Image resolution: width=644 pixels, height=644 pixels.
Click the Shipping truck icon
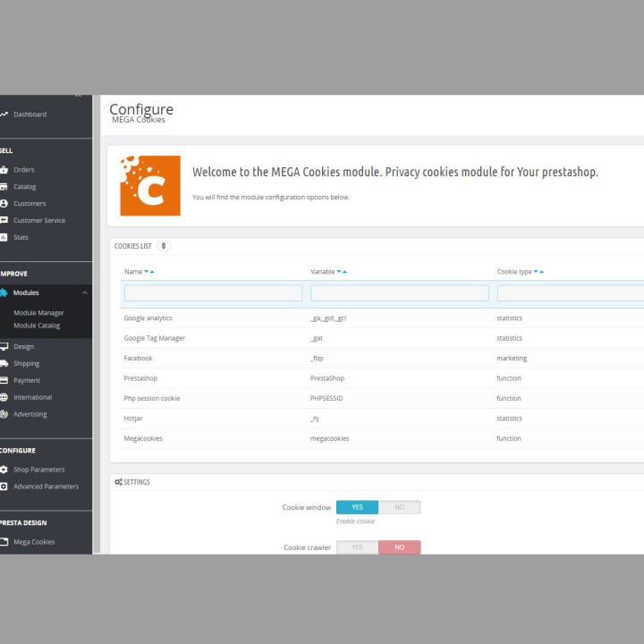click(x=4, y=363)
